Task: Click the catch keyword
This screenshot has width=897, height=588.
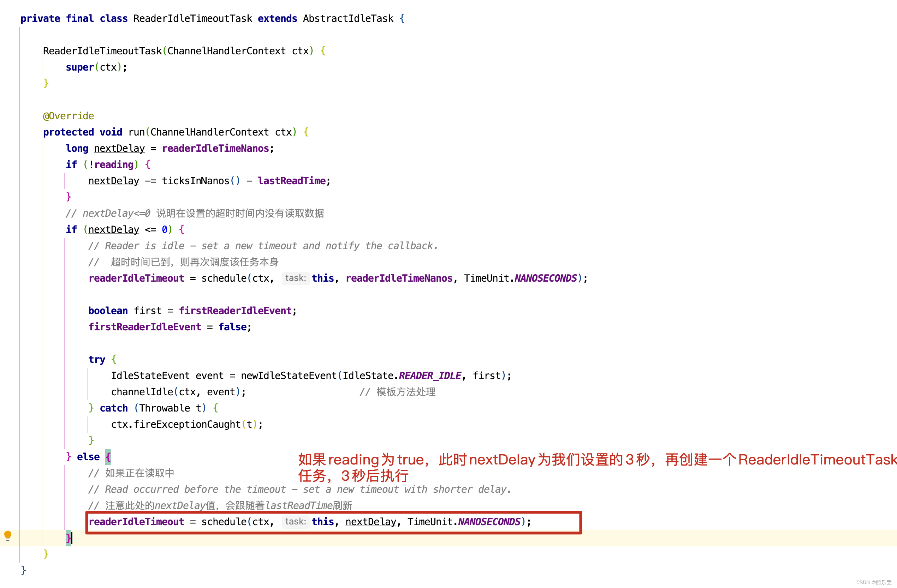Action: click(x=113, y=408)
